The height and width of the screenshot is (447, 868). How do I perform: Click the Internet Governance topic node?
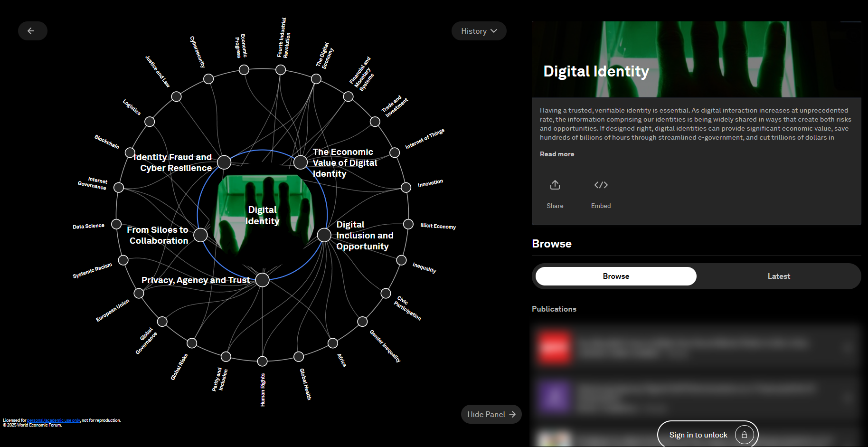tap(119, 187)
